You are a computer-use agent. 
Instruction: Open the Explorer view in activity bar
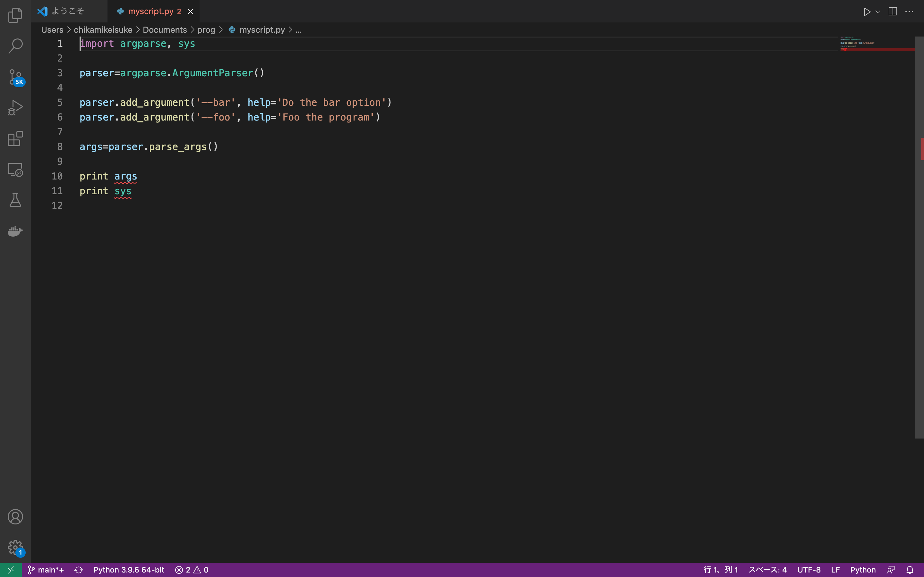pyautogui.click(x=15, y=15)
